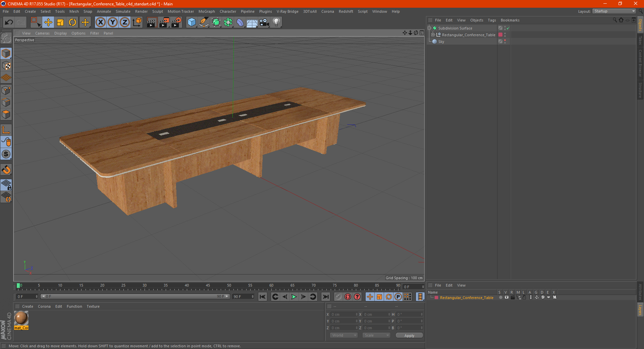Click the Undo arrow icon
This screenshot has height=349, width=644.
point(9,22)
